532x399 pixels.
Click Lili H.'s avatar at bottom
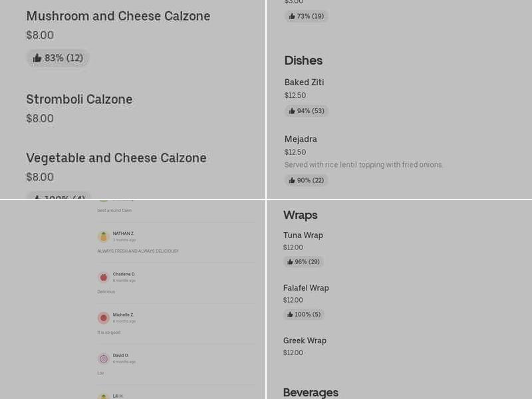click(x=104, y=396)
